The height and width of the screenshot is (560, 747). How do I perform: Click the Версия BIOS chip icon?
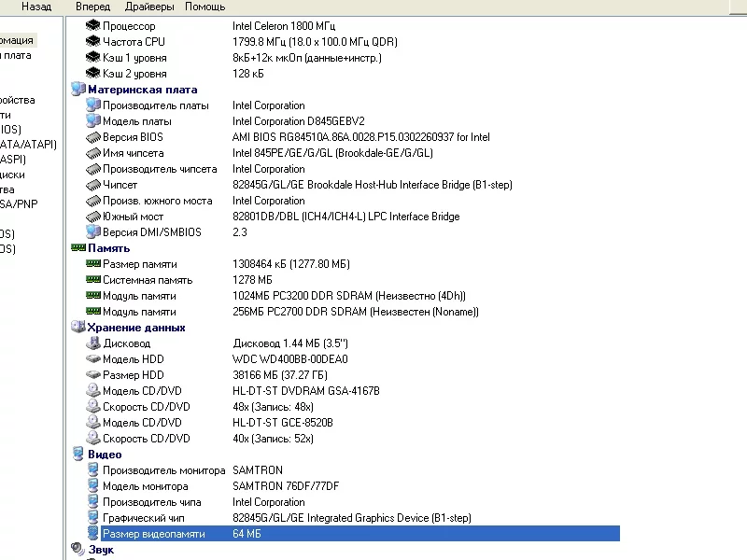pyautogui.click(x=92, y=137)
